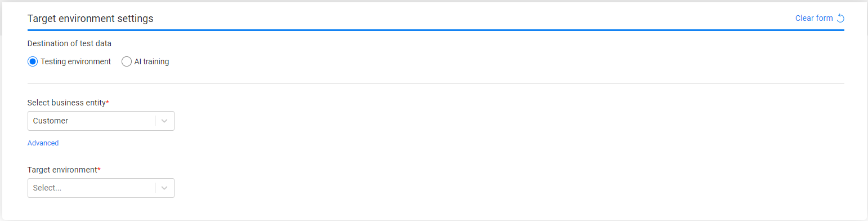Select the Testing environment radio button
This screenshot has height=221, width=868.
coord(33,61)
